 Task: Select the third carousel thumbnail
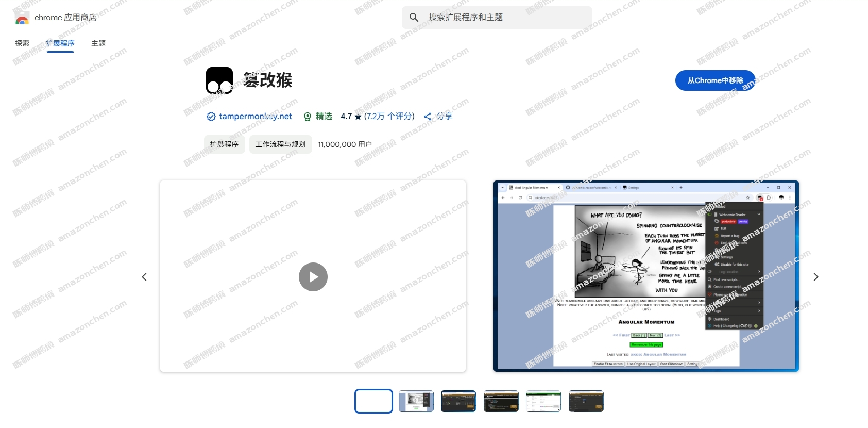(458, 401)
